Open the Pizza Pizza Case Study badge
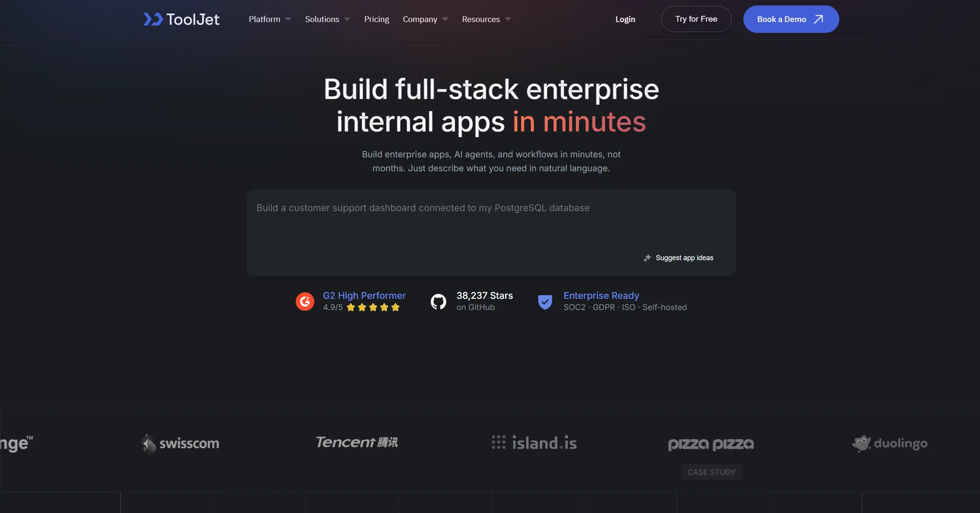Screen dimensions: 980x513 711,472
